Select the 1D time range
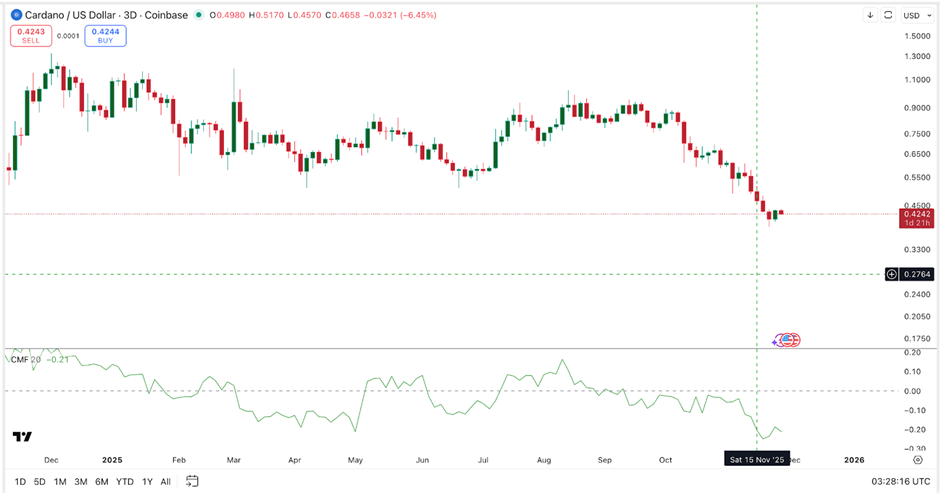 click(x=19, y=481)
